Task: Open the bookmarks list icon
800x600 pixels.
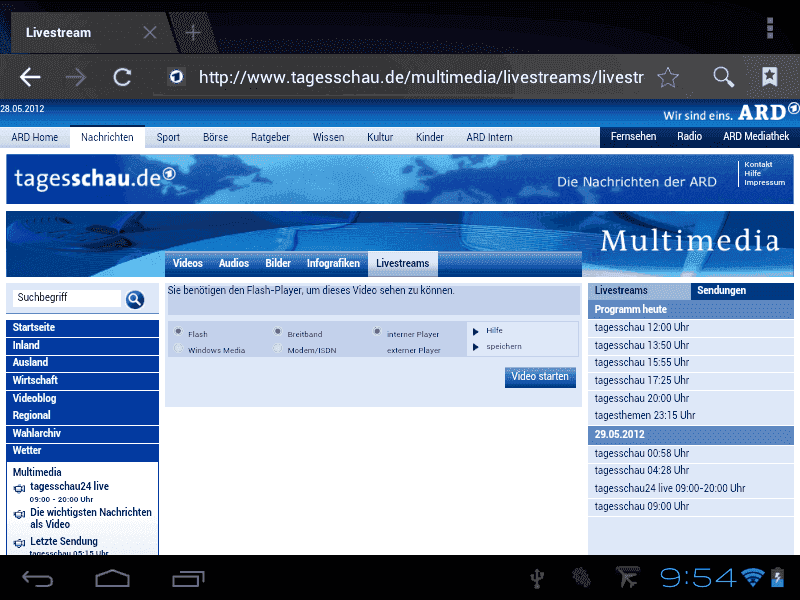Action: (769, 77)
